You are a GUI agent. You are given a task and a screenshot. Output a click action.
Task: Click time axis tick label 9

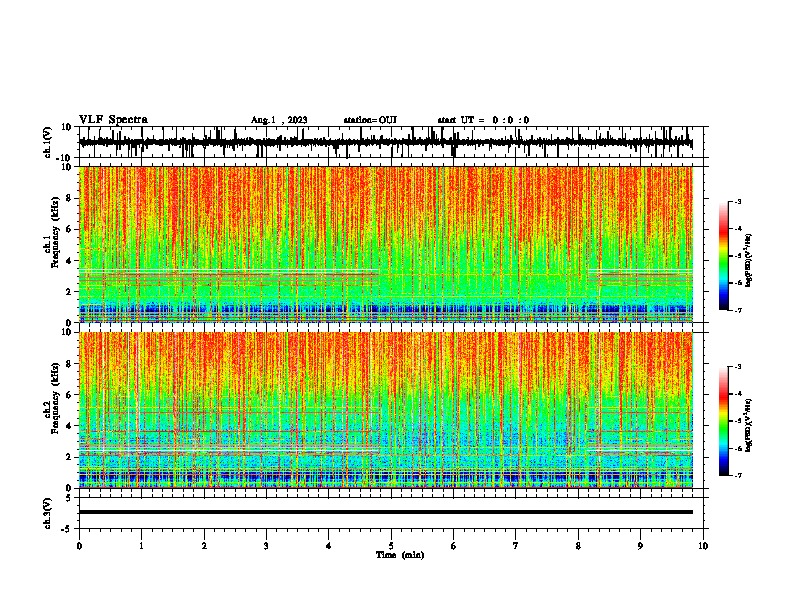pyautogui.click(x=640, y=546)
